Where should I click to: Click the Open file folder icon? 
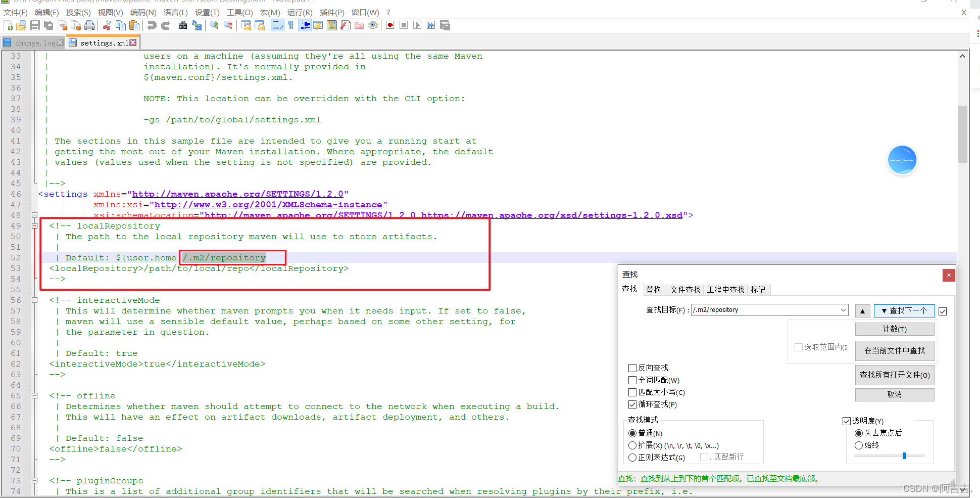pos(21,25)
